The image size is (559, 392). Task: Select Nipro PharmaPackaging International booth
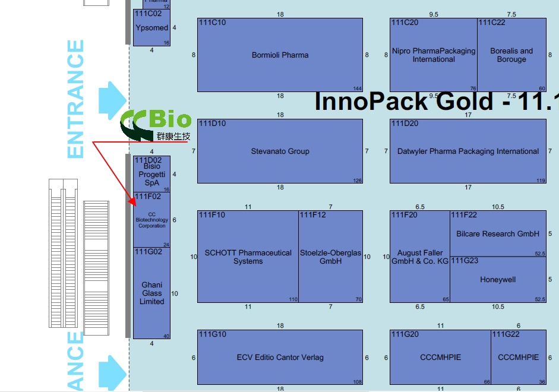click(434, 55)
